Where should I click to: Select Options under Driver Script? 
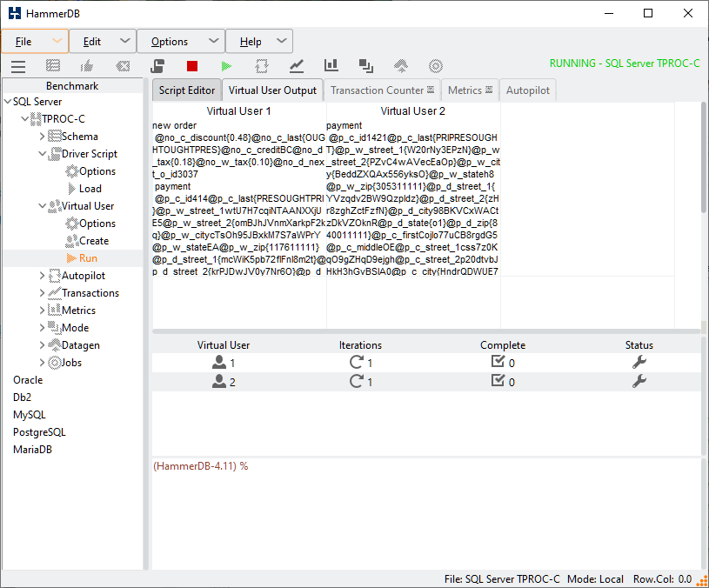[97, 171]
